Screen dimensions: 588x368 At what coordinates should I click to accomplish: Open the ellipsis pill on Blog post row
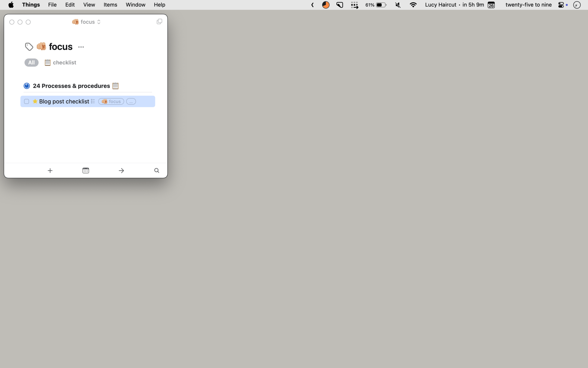click(x=131, y=101)
